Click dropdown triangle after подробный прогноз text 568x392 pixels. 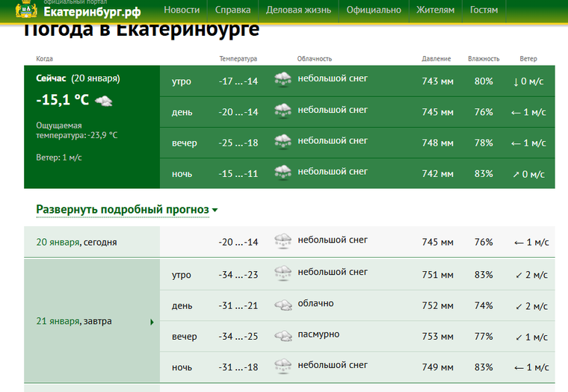pos(215,211)
